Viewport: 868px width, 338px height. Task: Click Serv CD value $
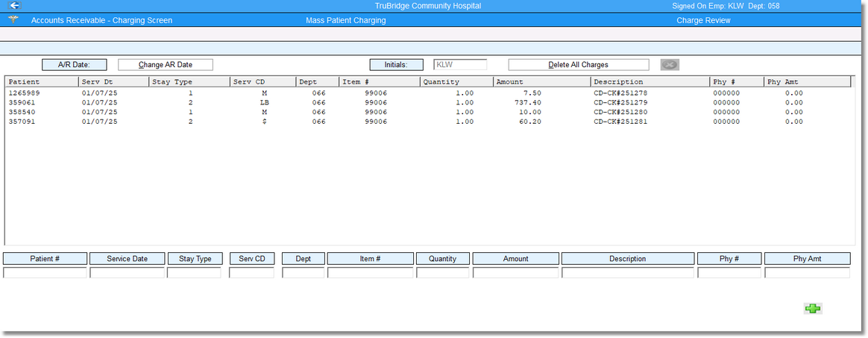coord(265,122)
